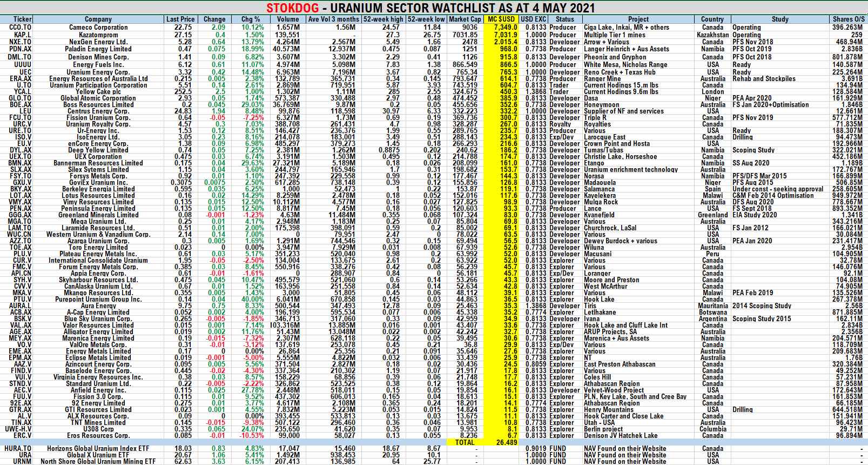Select the Company column header
The width and height of the screenshot is (868, 465).
coord(98,19)
